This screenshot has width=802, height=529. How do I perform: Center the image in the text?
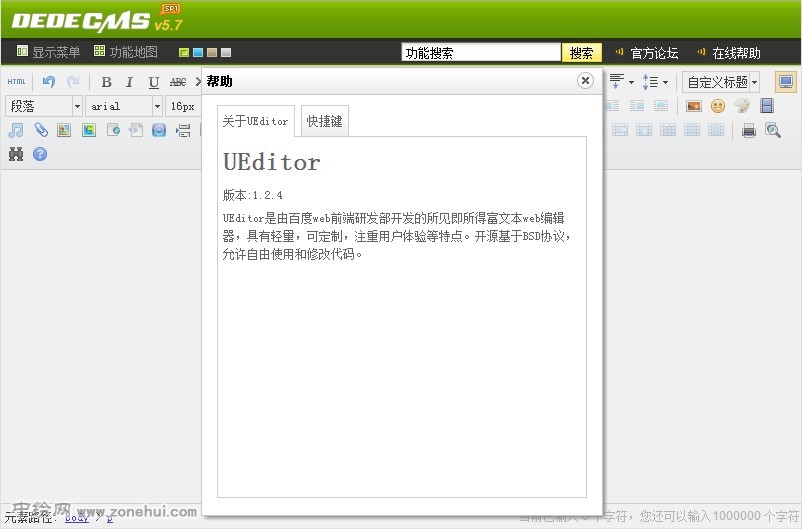click(661, 106)
